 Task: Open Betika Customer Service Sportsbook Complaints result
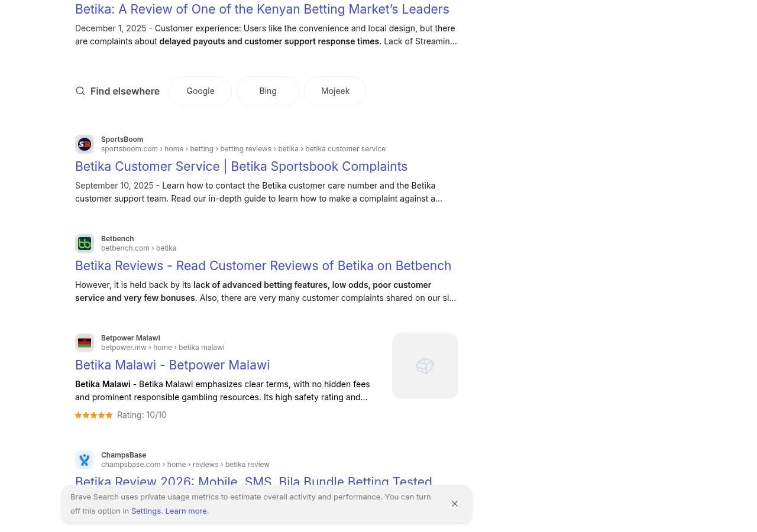point(241,167)
